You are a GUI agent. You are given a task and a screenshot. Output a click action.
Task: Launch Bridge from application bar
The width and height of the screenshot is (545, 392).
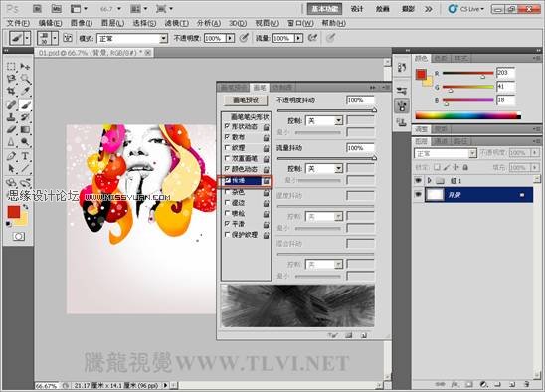37,9
